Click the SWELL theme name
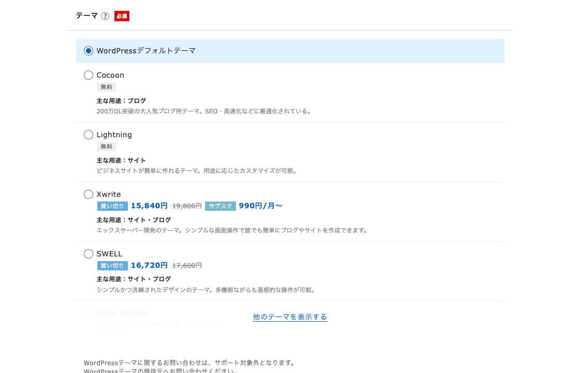 coord(110,254)
